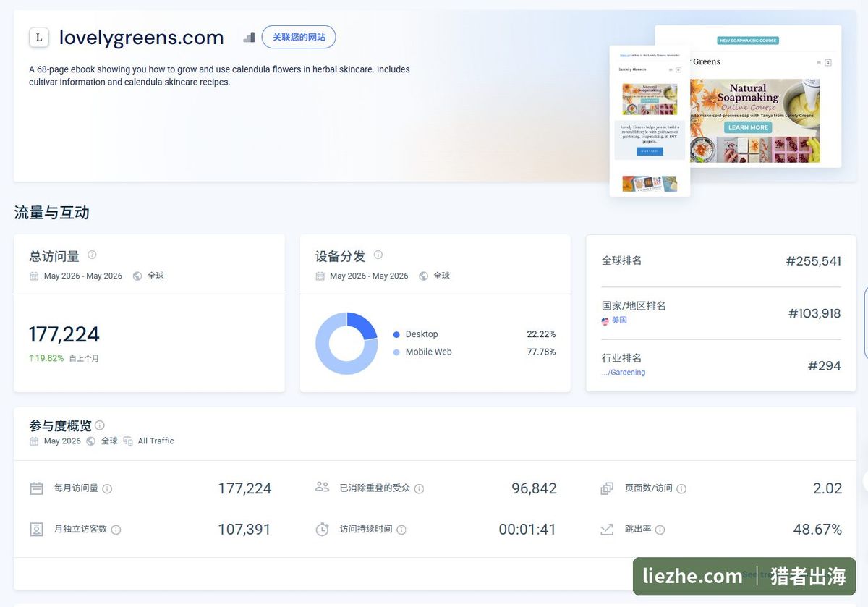The width and height of the screenshot is (868, 607).
Task: Open info tooltip for 跳出率
Action: (x=660, y=530)
